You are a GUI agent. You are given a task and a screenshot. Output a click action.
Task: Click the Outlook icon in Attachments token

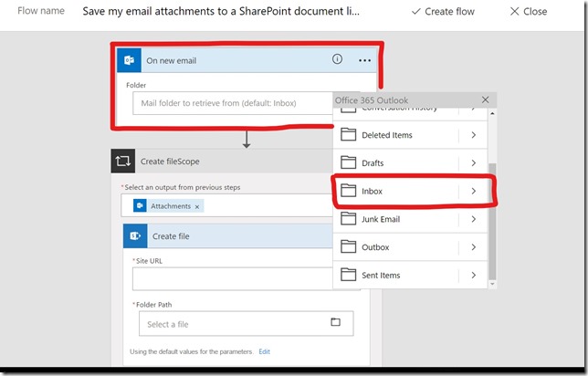140,205
